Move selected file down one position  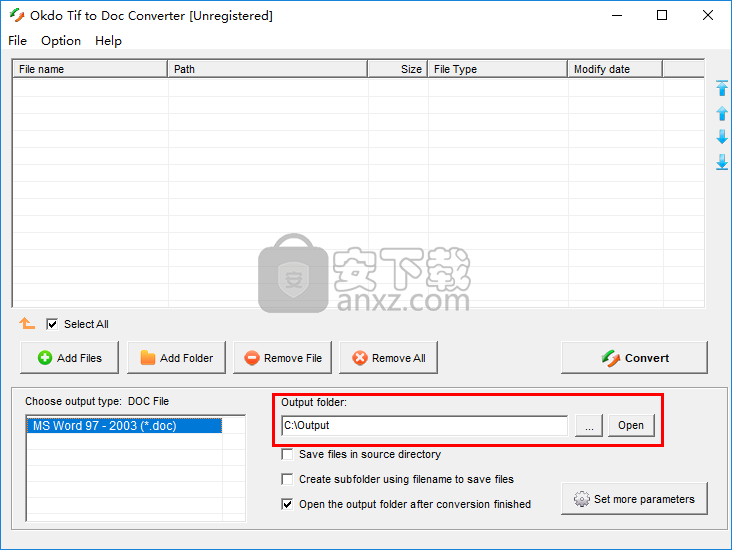click(x=722, y=137)
